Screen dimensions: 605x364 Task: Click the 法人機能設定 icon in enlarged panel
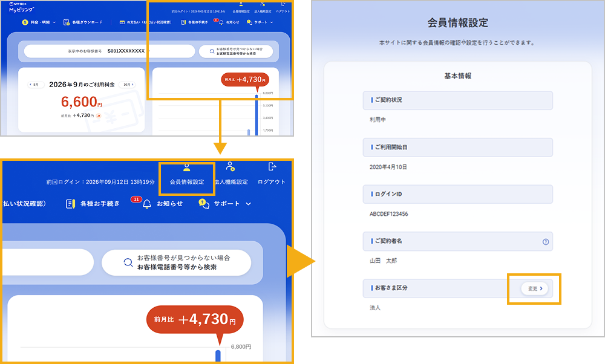231,166
